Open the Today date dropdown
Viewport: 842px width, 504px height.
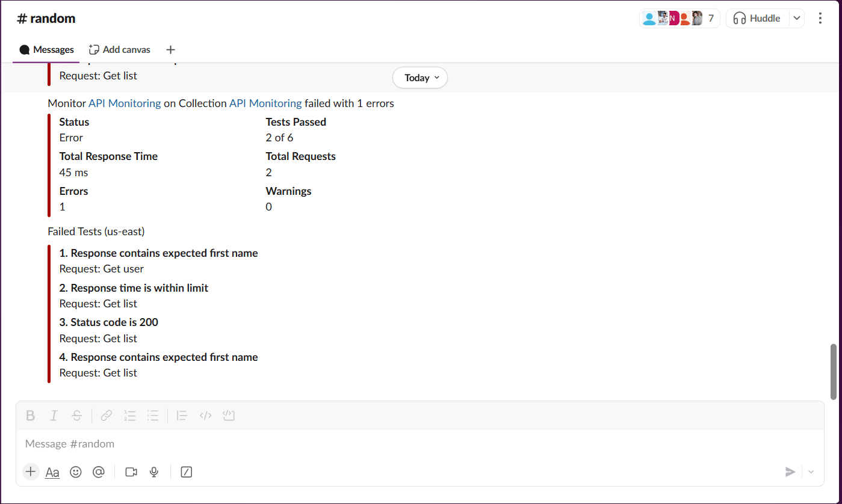[420, 78]
